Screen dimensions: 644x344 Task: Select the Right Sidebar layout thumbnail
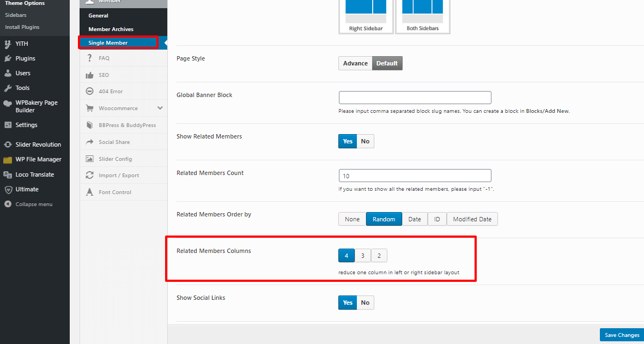coord(366,16)
